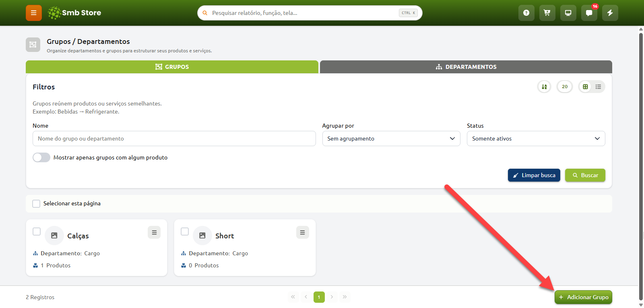Go to previous page arrow
The height and width of the screenshot is (308, 644).
tap(306, 297)
